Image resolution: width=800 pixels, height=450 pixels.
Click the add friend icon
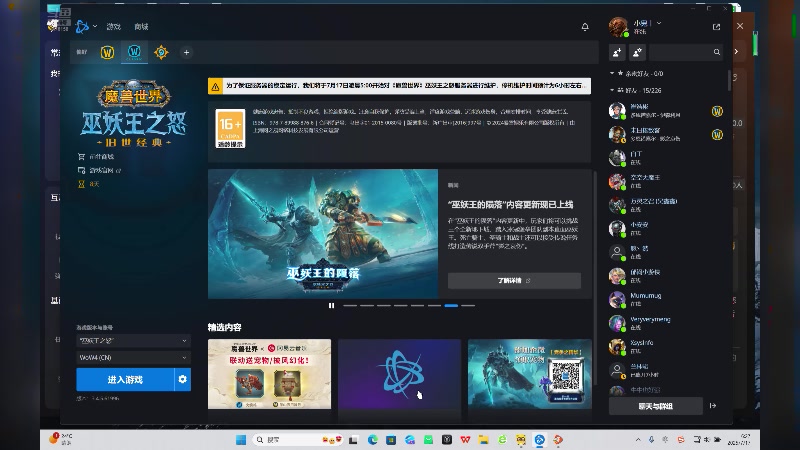point(617,52)
